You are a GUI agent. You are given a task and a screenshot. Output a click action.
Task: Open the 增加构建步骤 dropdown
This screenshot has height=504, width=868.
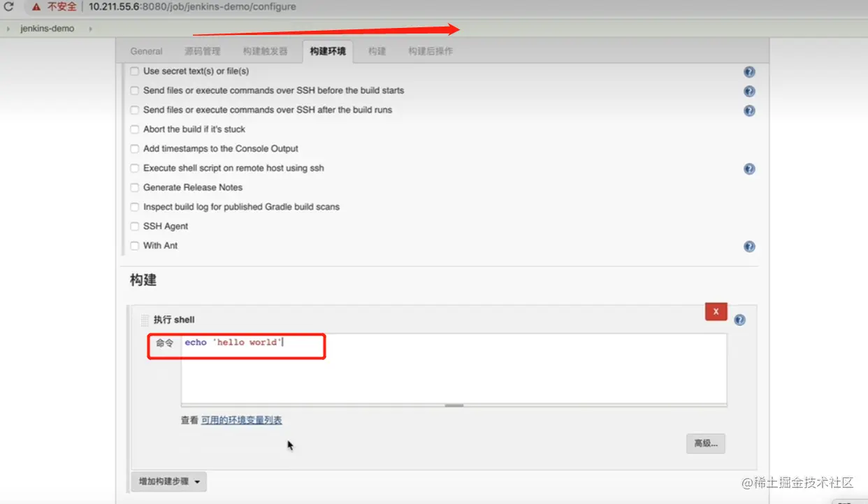coord(168,482)
